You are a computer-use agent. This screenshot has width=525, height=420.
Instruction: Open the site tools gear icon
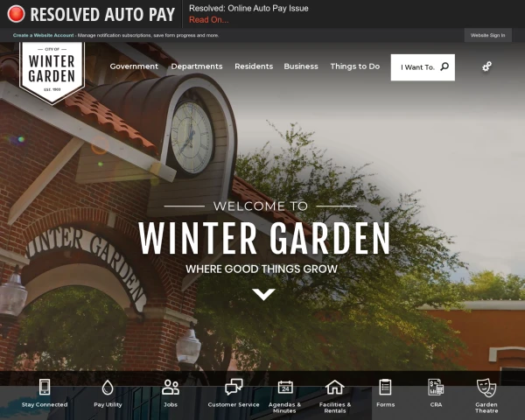coord(486,66)
